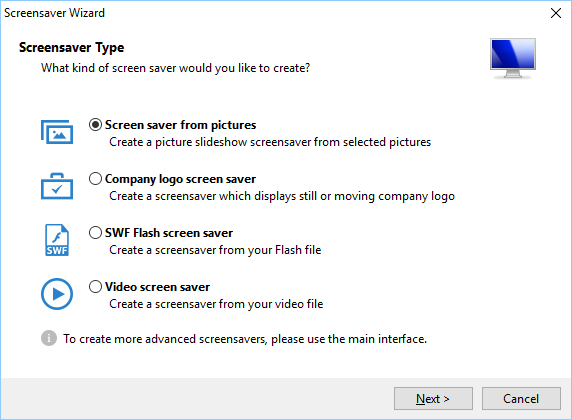This screenshot has height=420, width=572.
Task: Click the Next button
Action: pyautogui.click(x=433, y=398)
